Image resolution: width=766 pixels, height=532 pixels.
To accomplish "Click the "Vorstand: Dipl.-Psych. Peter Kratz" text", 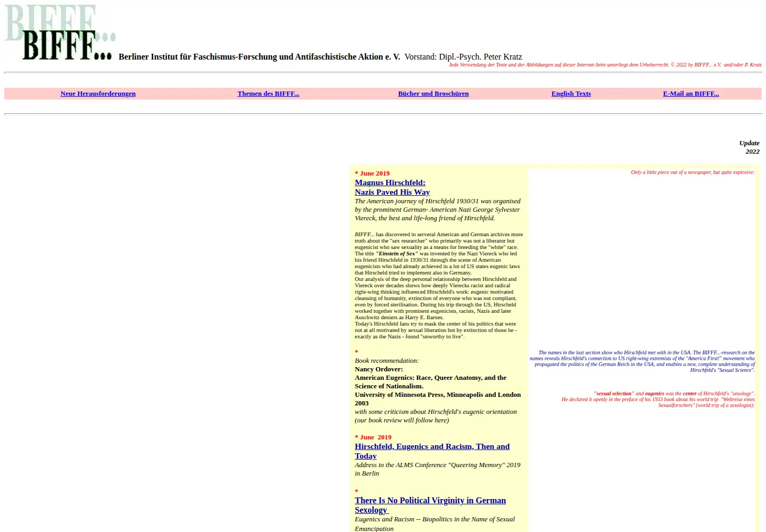I will pos(463,57).
